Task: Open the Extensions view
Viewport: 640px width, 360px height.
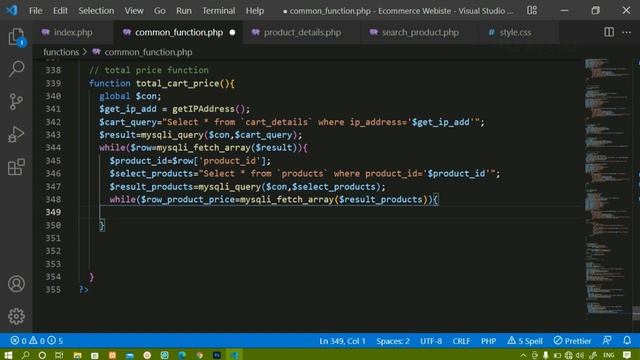Action: [x=16, y=167]
